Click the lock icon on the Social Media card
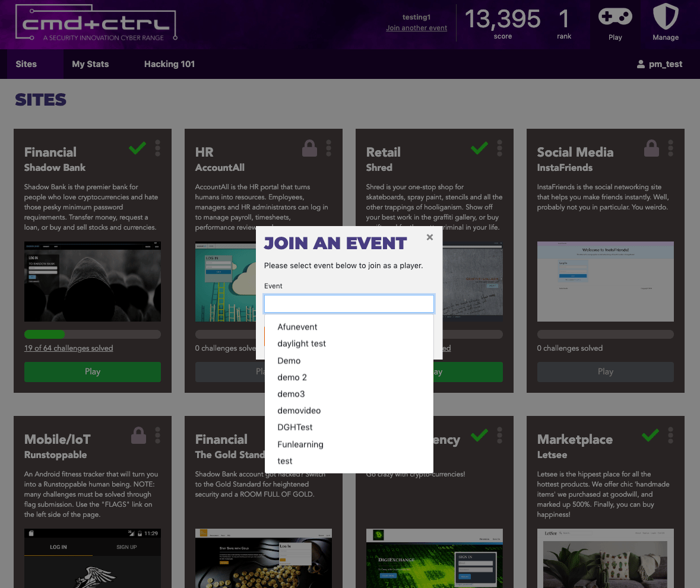Screen dimensions: 700x588 pos(651,148)
